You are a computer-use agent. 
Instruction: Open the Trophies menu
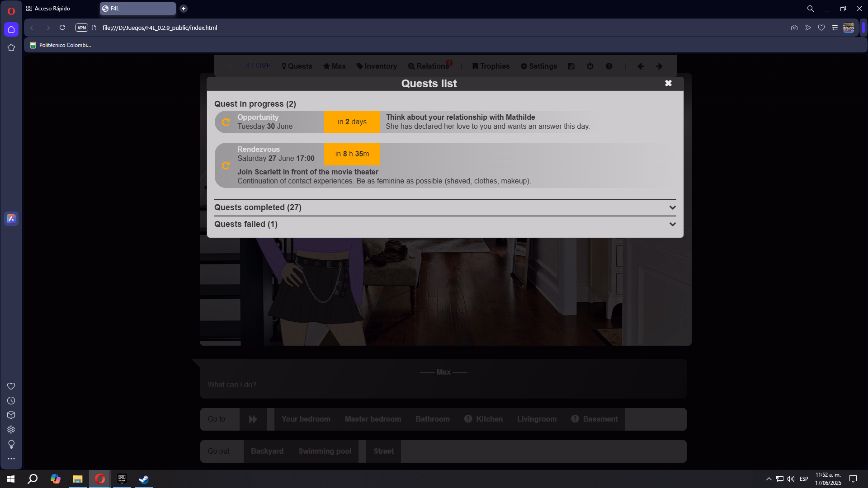[491, 66]
